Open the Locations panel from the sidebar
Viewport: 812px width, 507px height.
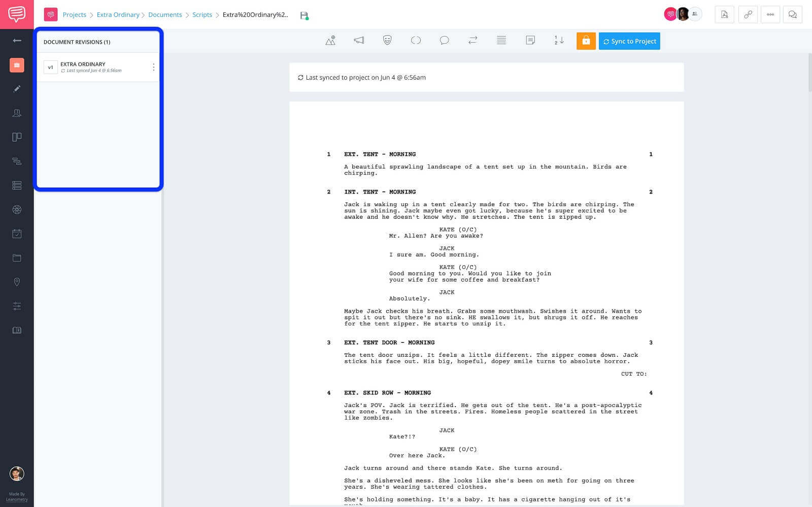17,282
